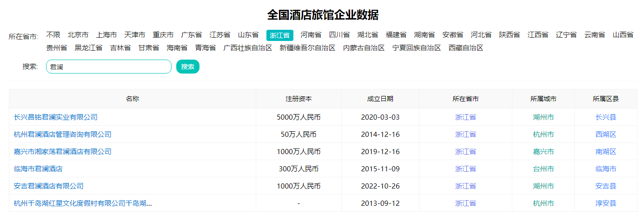Viewport: 644px width, 216px height.
Task: Pick 西藏自治区 from province filters
Action: tap(466, 48)
